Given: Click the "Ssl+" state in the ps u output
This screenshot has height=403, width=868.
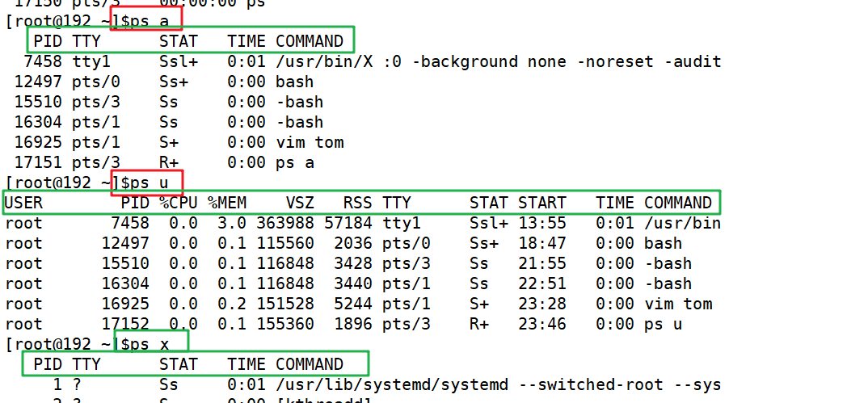Looking at the screenshot, I should point(489,224).
